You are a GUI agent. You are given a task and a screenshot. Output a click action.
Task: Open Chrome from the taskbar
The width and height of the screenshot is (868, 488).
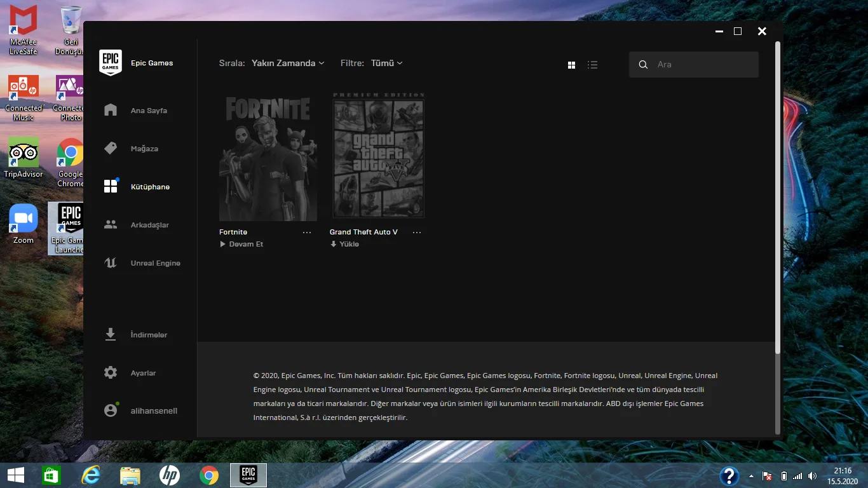coord(209,475)
